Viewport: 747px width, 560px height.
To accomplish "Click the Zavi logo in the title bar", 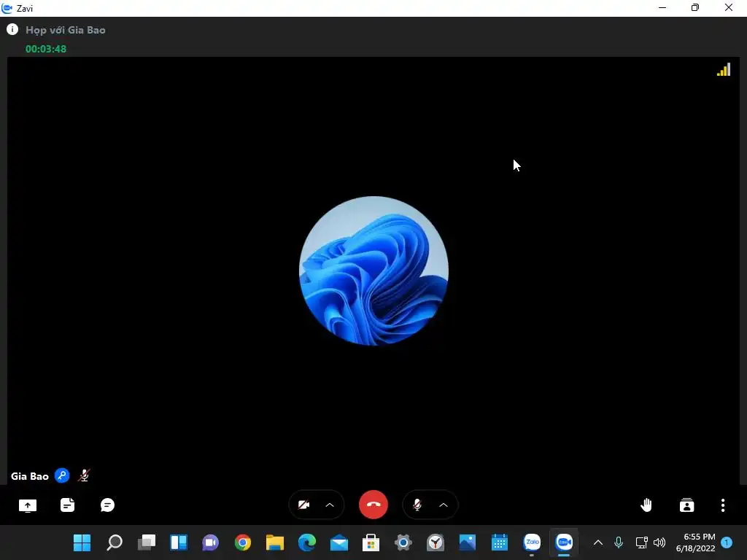I will click(x=7, y=8).
